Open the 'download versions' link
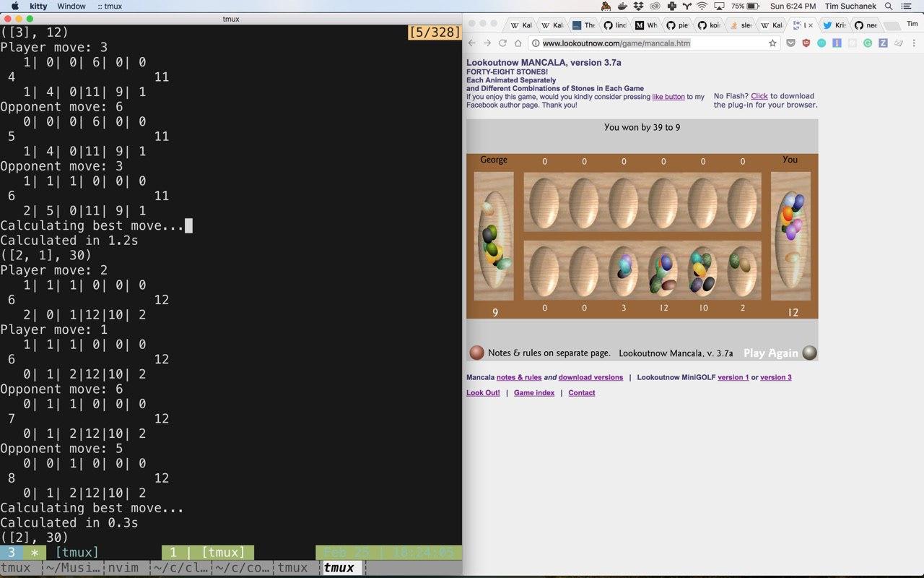 click(x=590, y=377)
